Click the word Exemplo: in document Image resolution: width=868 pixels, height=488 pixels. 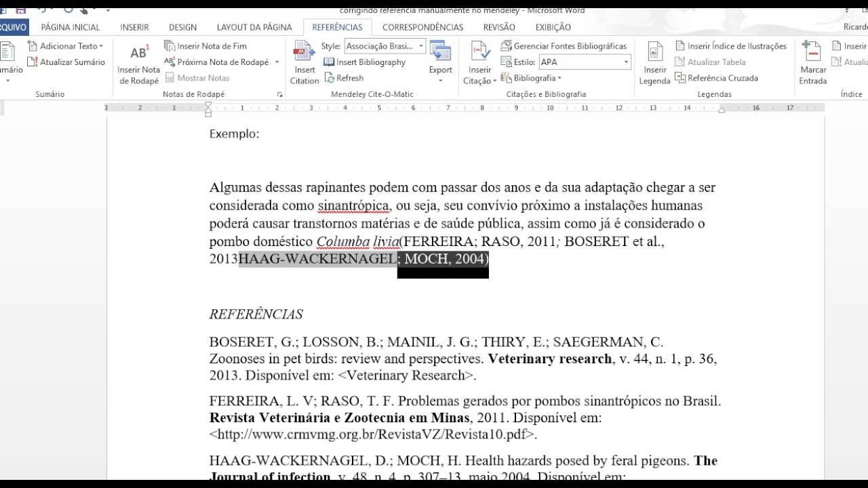(x=234, y=134)
